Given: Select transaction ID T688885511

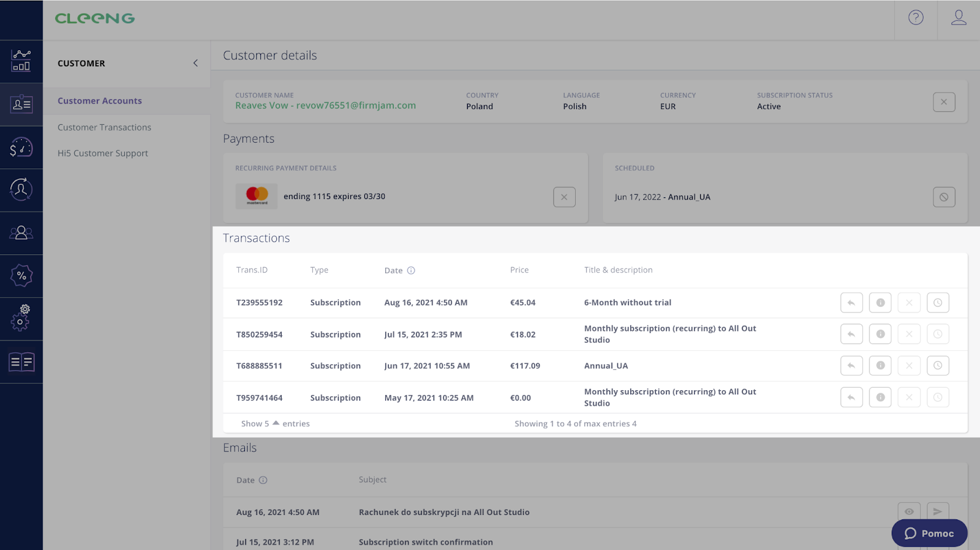Looking at the screenshot, I should [x=260, y=366].
